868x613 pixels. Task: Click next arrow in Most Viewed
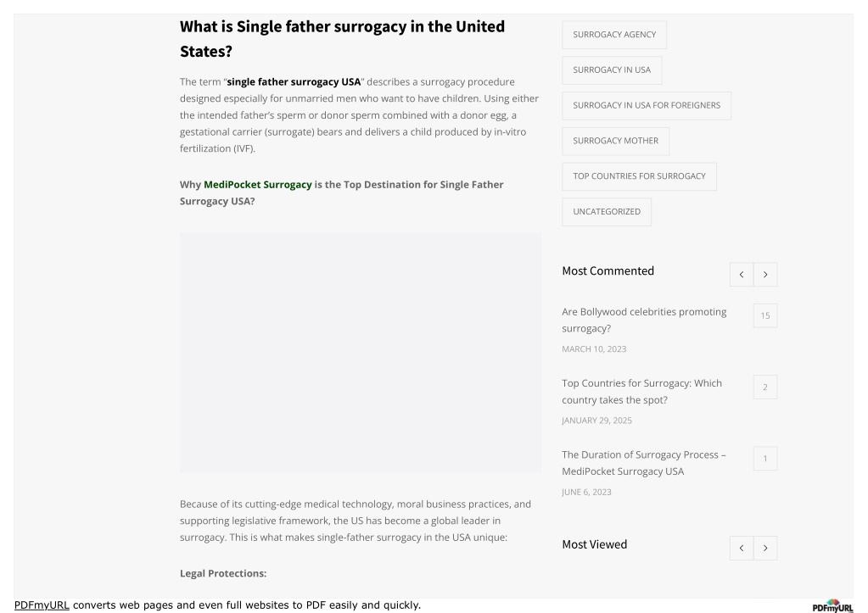[765, 549]
